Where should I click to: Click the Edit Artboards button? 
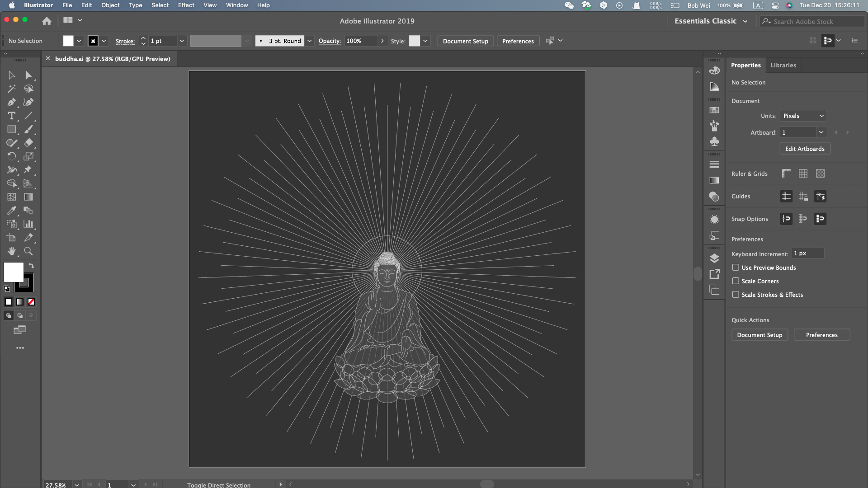(x=805, y=149)
